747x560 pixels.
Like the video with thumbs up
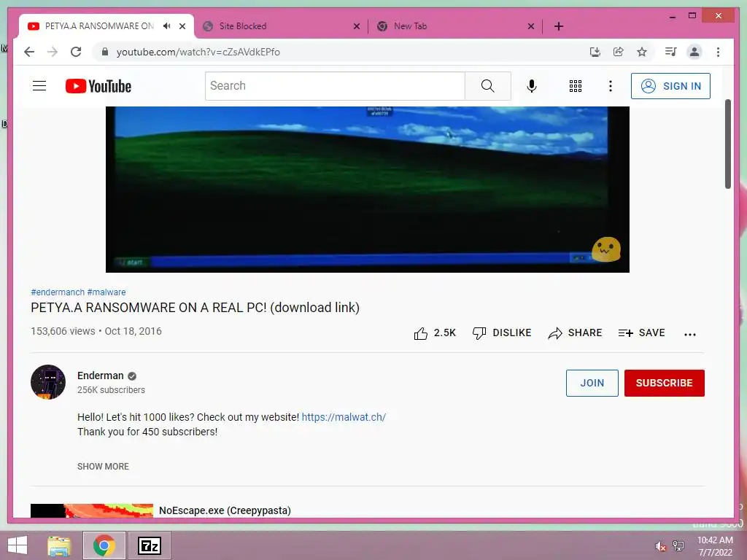435,332
